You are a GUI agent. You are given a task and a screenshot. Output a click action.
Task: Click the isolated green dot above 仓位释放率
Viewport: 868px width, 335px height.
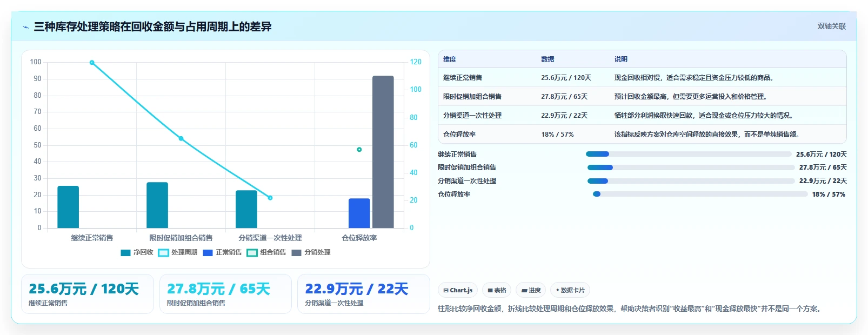pos(359,150)
